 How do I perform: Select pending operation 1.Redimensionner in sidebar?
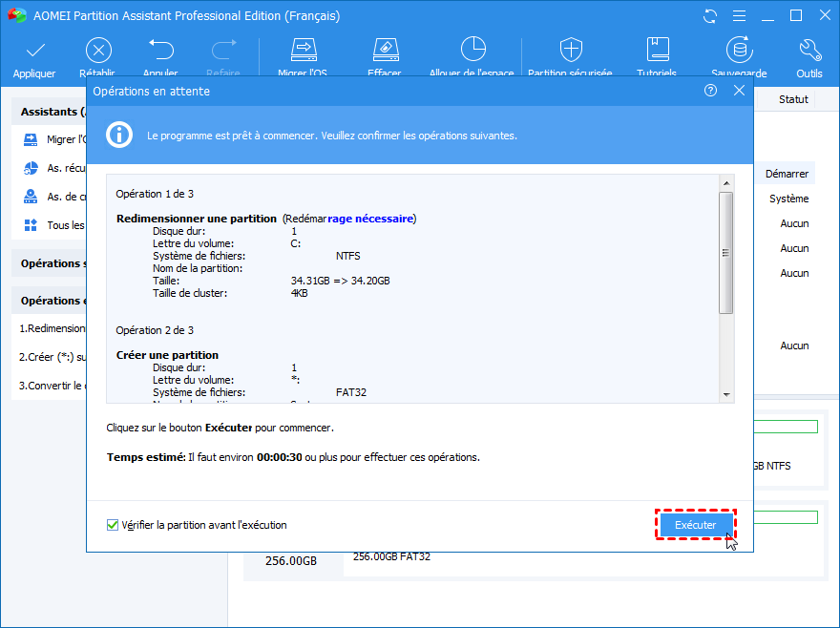point(52,328)
